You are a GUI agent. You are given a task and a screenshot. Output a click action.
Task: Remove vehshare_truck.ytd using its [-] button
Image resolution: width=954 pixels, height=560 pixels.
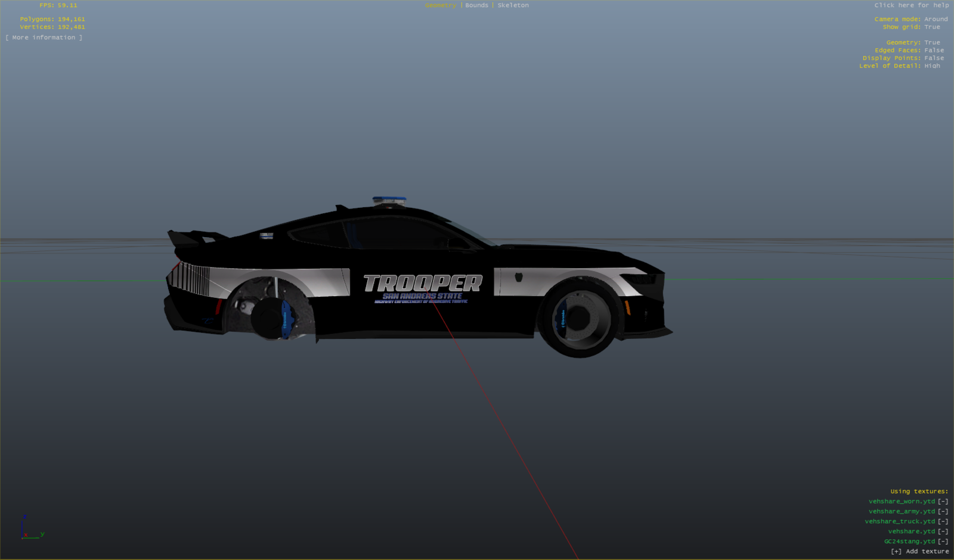(943, 522)
